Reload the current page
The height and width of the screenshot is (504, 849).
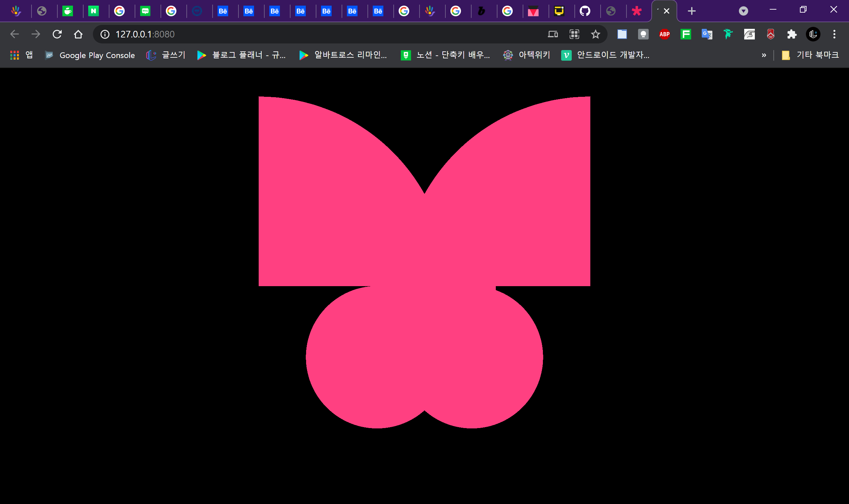[x=57, y=34]
